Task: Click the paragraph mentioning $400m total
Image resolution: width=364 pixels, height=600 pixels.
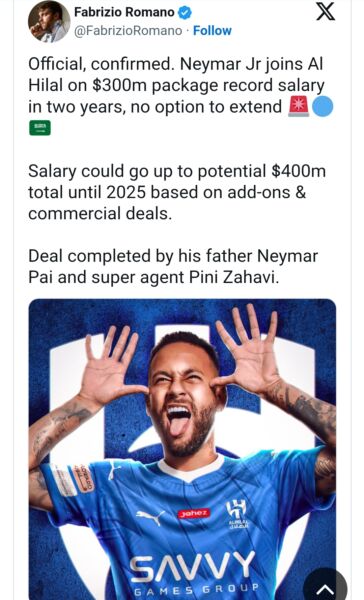Action: [177, 192]
